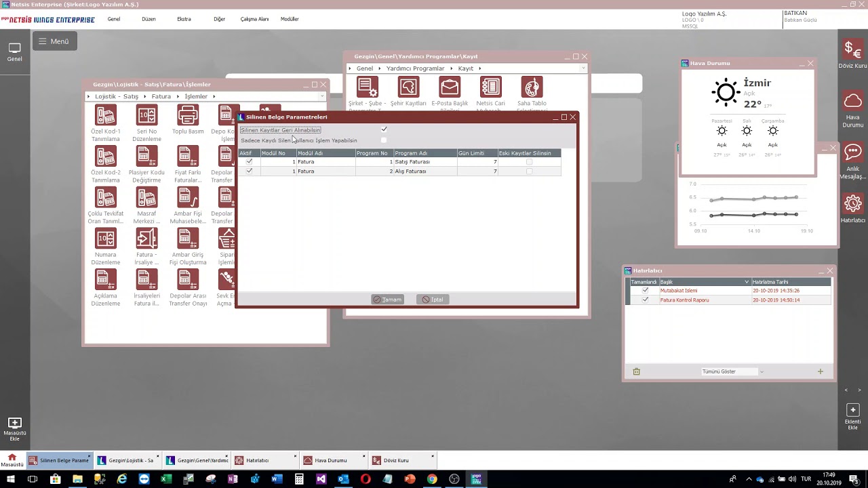Toggle Tamamlandı checkbox for Mutabakat İşlemi
868x488 pixels.
pos(645,291)
